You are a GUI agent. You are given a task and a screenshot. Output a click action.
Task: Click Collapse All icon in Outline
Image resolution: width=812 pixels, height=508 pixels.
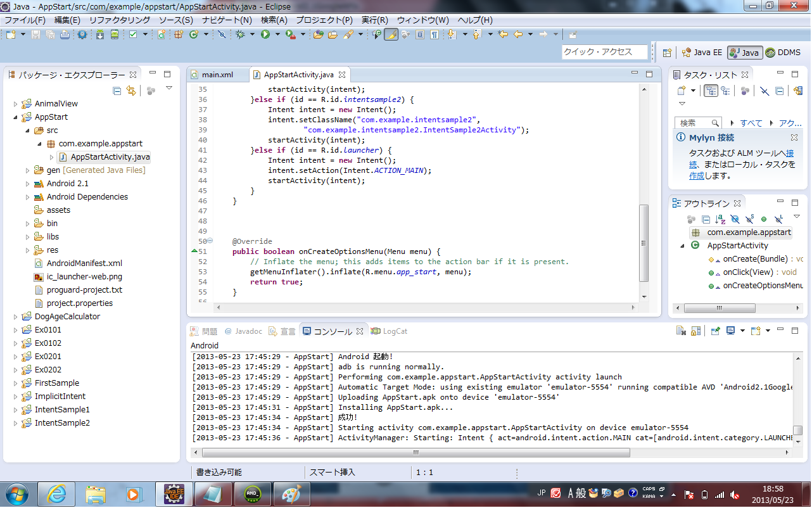coord(706,219)
